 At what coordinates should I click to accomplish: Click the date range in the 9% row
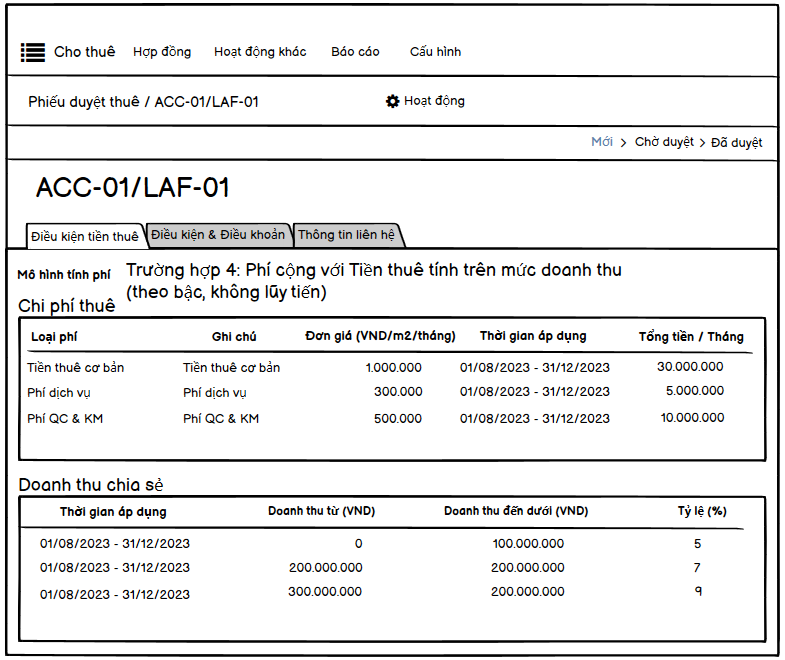pos(115,594)
